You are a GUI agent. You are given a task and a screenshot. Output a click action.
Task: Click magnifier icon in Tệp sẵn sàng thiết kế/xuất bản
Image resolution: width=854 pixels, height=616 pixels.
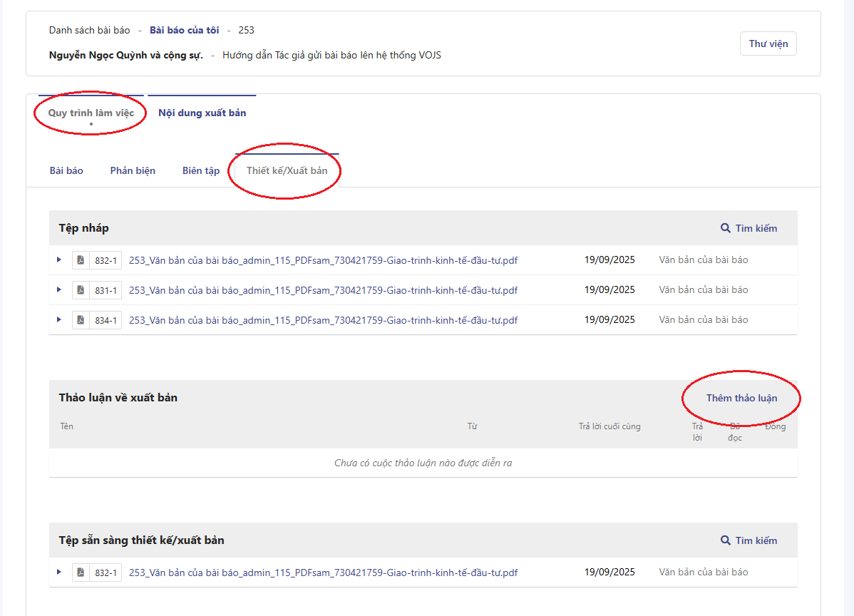(x=726, y=540)
